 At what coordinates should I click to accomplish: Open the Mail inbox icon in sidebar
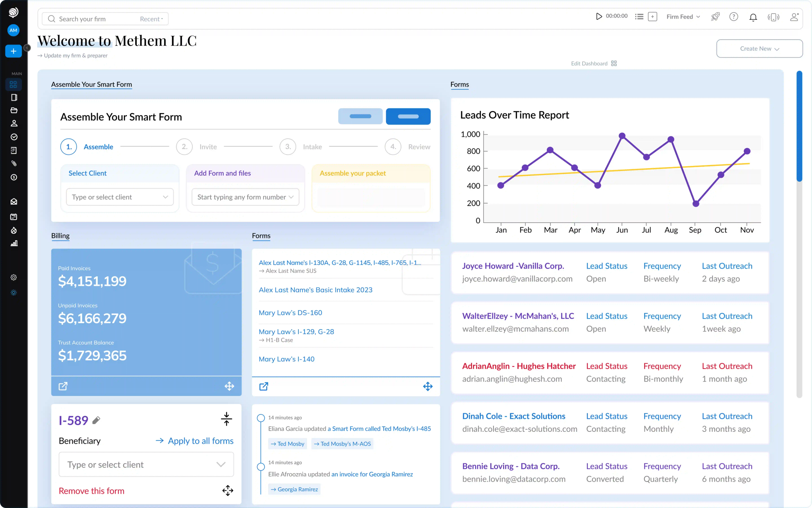[14, 201]
